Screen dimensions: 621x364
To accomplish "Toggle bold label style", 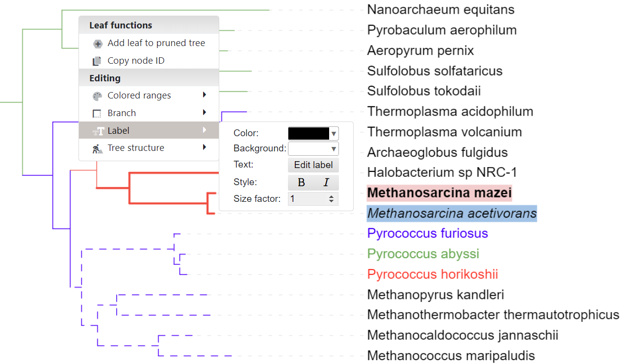I will pos(301,183).
